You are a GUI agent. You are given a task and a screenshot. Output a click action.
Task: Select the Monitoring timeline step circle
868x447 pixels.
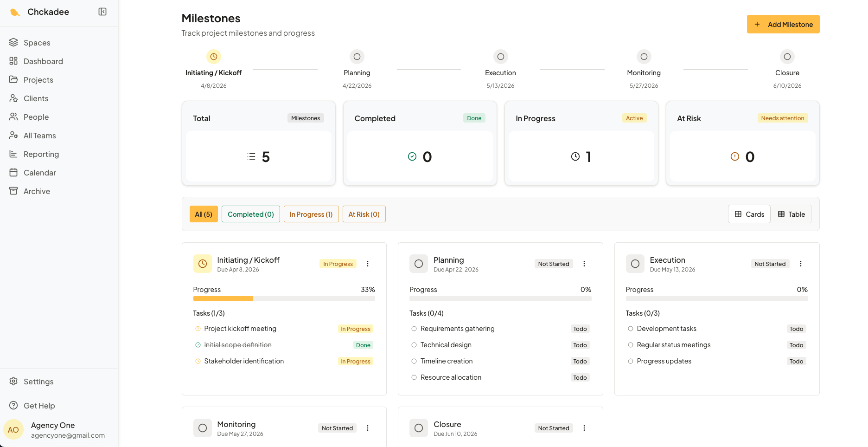pyautogui.click(x=644, y=57)
